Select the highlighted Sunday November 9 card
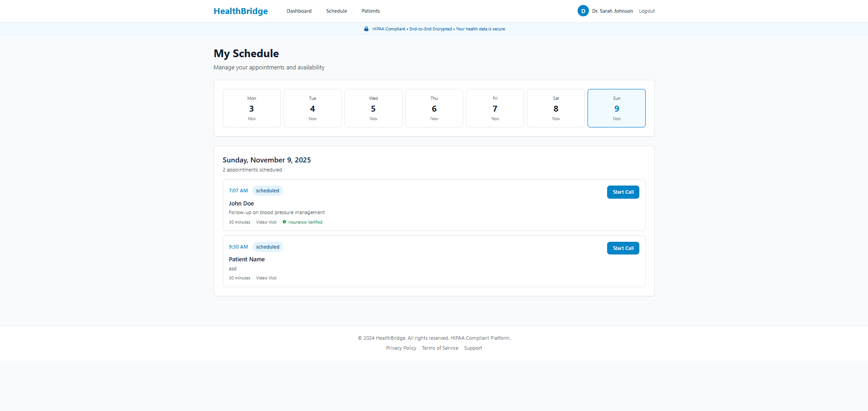The height and width of the screenshot is (411, 868). pyautogui.click(x=616, y=108)
